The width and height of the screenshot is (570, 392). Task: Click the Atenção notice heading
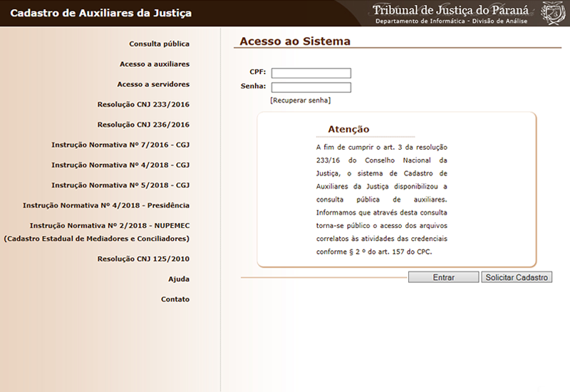tap(348, 129)
